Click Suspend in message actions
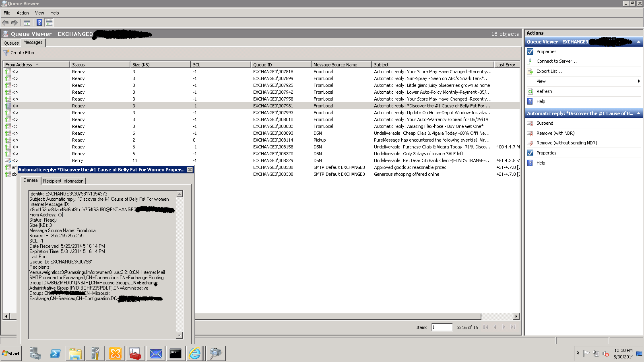 tap(545, 123)
